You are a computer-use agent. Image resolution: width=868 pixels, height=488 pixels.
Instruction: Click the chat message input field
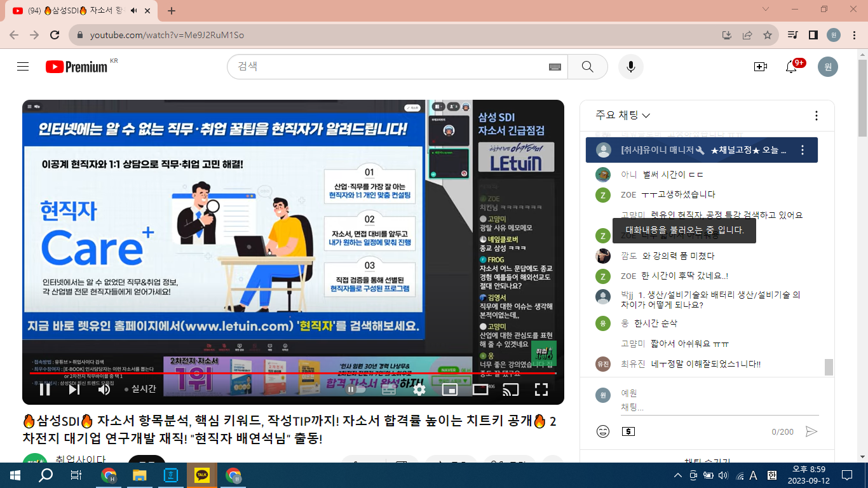tap(718, 407)
